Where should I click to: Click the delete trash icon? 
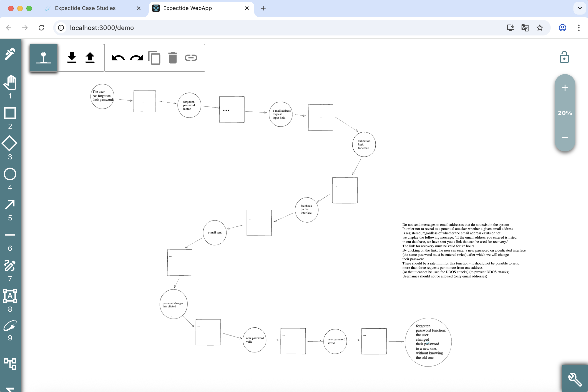173,58
